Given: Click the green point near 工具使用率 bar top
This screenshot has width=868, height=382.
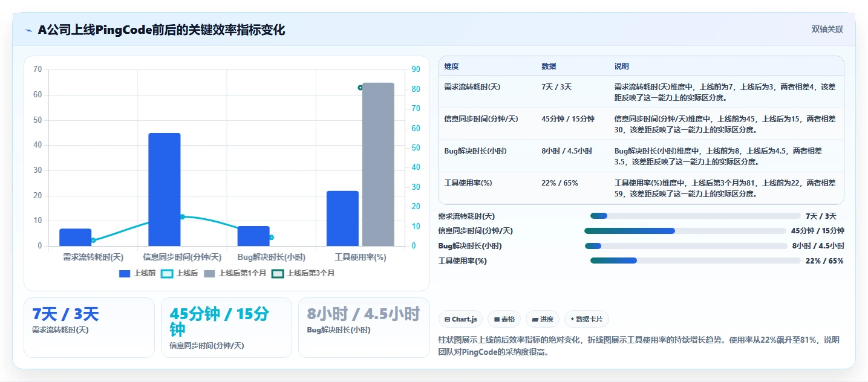Looking at the screenshot, I should [x=361, y=88].
